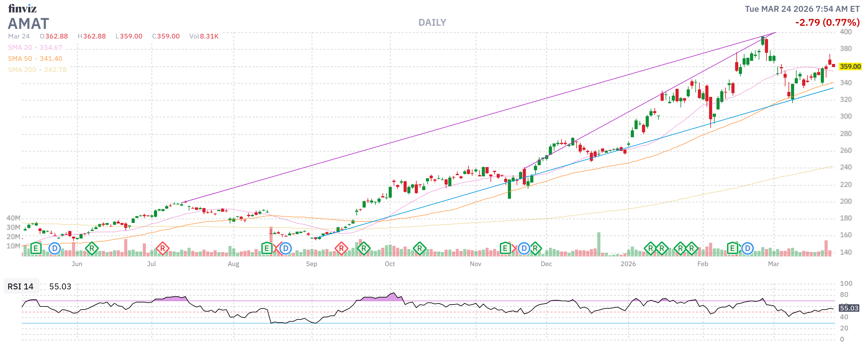
Task: Open the mid-August earnings E marker
Action: pyautogui.click(x=267, y=249)
